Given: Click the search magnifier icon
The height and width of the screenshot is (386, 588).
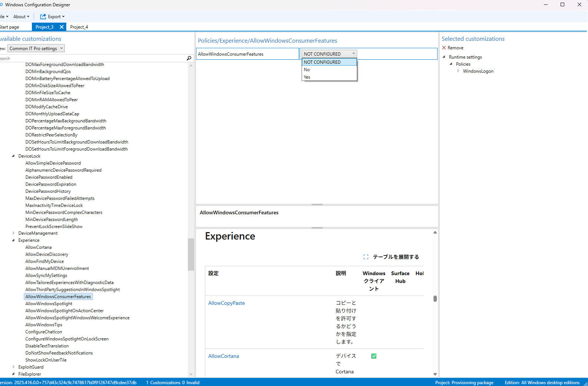Looking at the screenshot, I should pyautogui.click(x=189, y=58).
